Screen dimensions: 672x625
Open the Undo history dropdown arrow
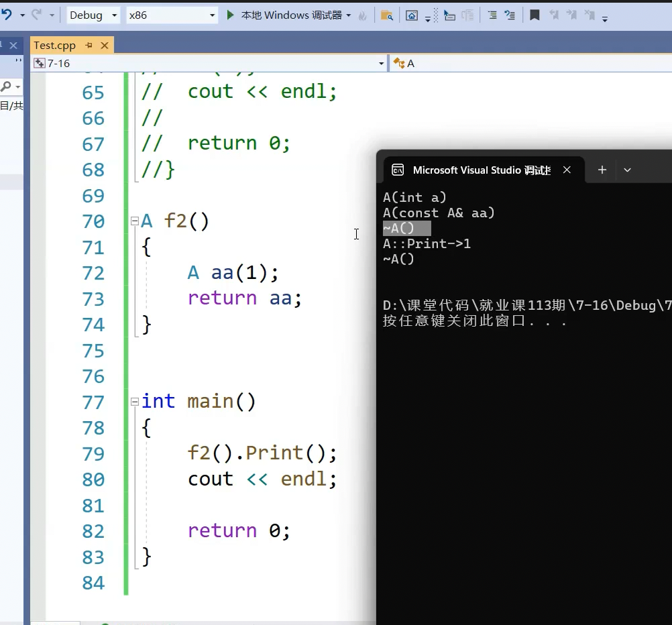click(22, 15)
